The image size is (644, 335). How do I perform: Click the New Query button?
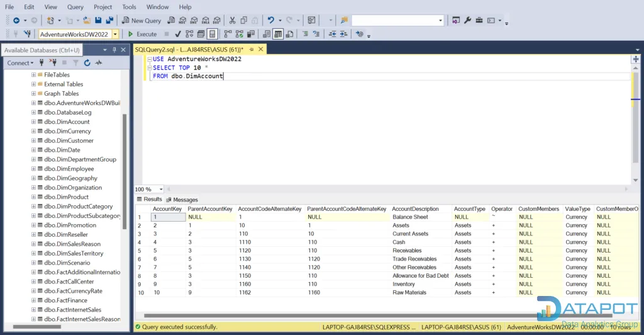point(142,21)
